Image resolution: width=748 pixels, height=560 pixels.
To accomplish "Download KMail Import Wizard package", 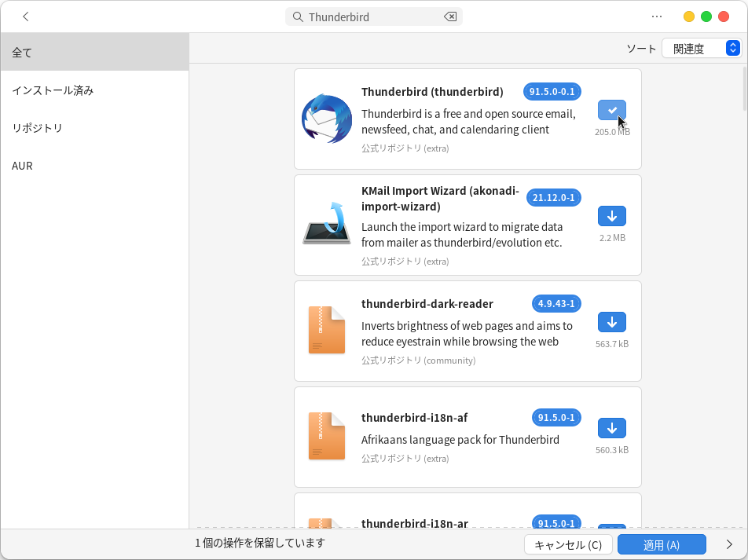I will pos(611,216).
